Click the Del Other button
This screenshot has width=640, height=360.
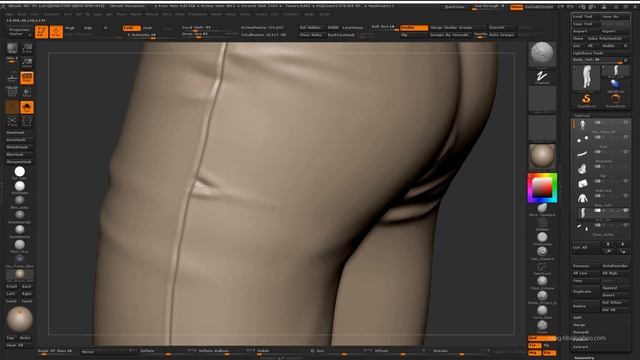pyautogui.click(x=615, y=303)
